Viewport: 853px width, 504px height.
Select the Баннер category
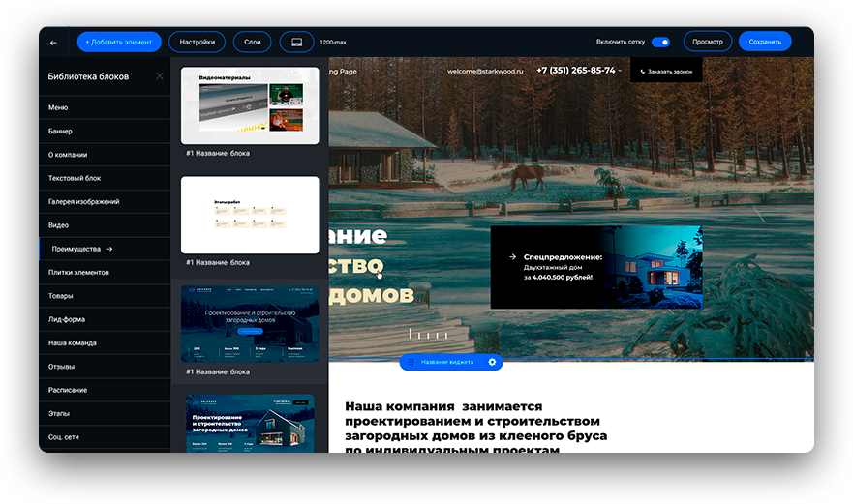click(x=60, y=131)
